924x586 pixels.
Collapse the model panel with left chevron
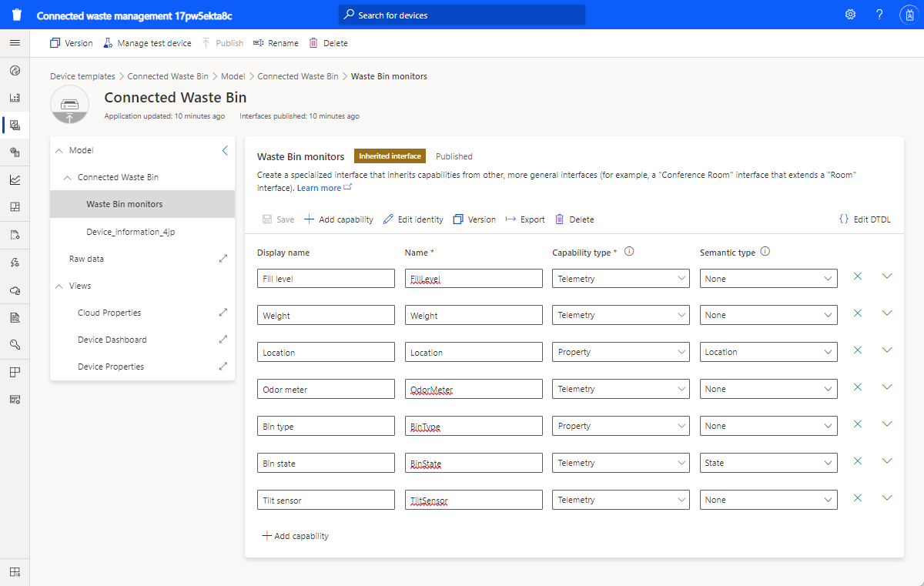pos(225,151)
